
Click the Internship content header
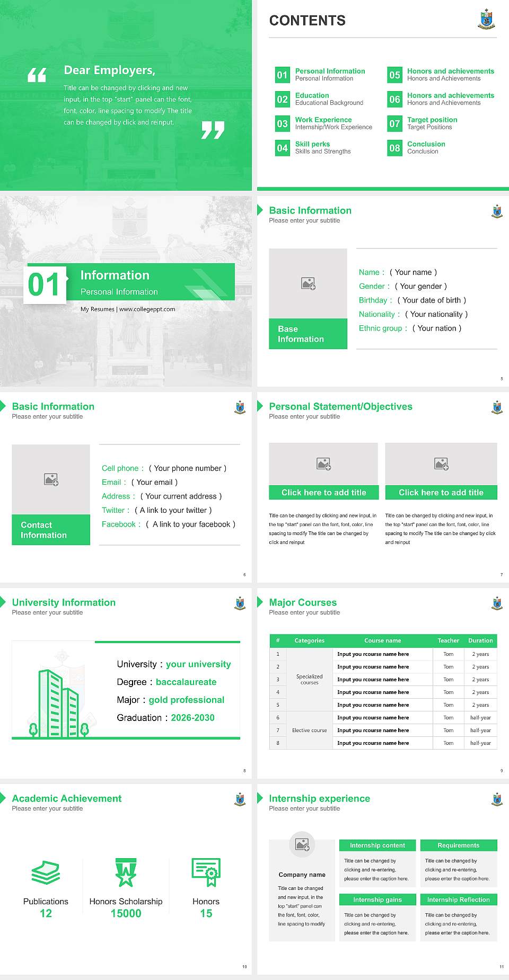(x=378, y=845)
